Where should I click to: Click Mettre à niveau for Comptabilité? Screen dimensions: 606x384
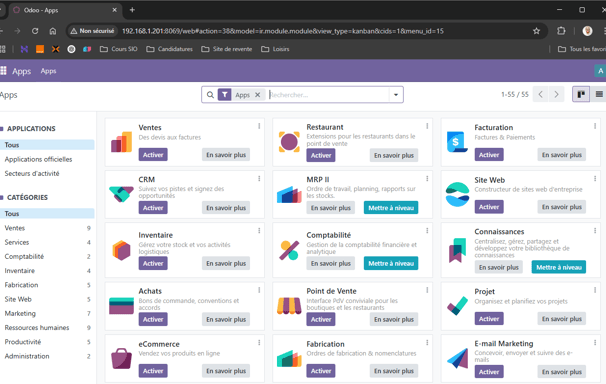tap(391, 263)
